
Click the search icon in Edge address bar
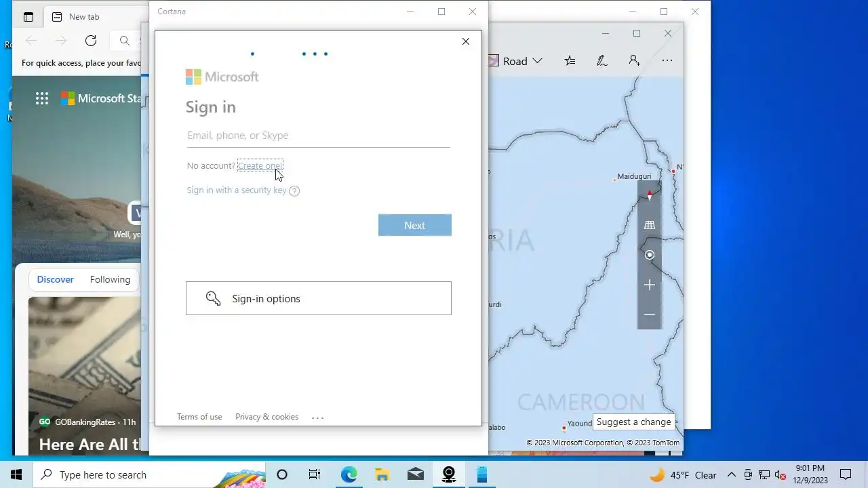125,41
